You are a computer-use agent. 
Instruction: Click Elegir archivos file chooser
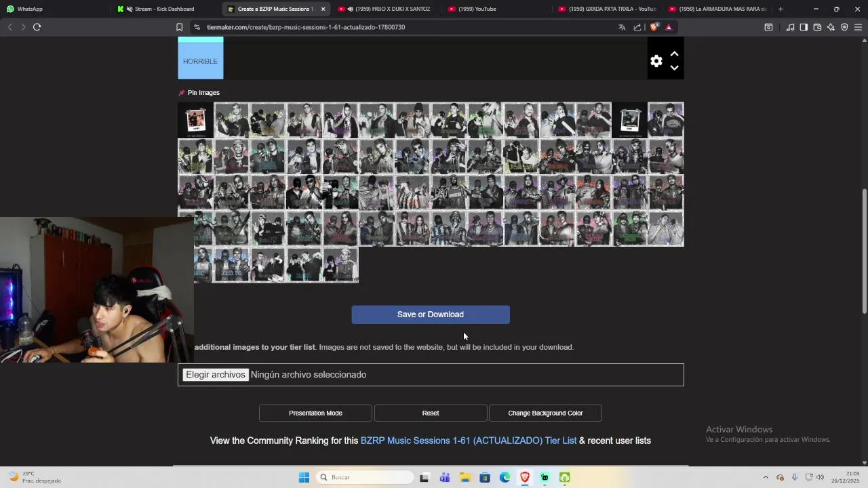click(216, 375)
